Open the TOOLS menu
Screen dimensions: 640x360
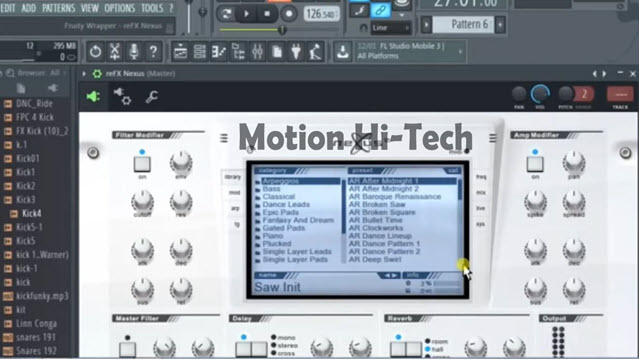click(152, 8)
